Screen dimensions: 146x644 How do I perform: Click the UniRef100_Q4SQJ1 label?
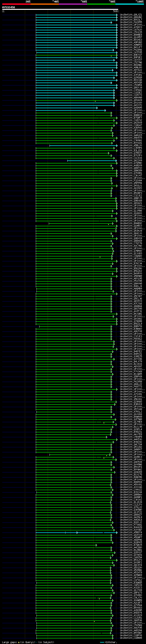131,186
